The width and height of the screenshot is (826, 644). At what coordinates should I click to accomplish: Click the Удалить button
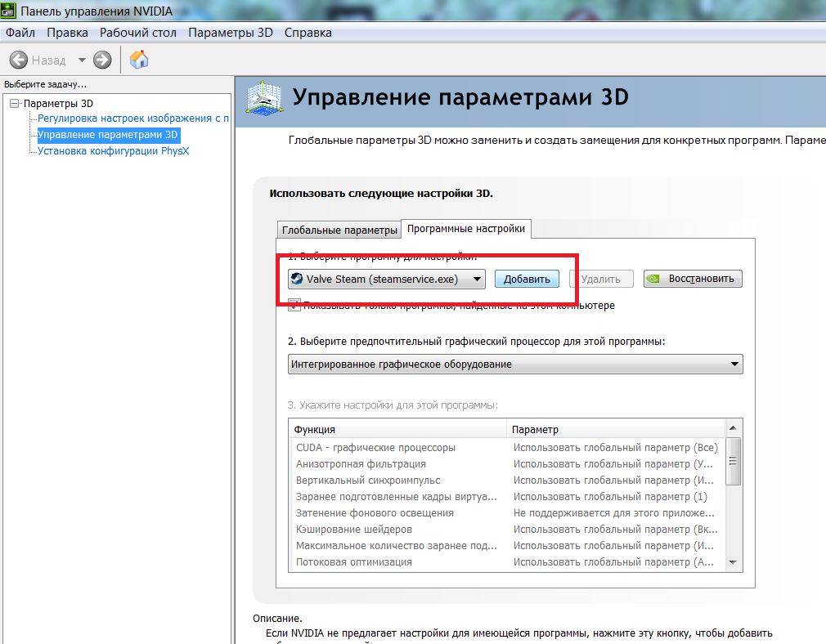(x=601, y=279)
